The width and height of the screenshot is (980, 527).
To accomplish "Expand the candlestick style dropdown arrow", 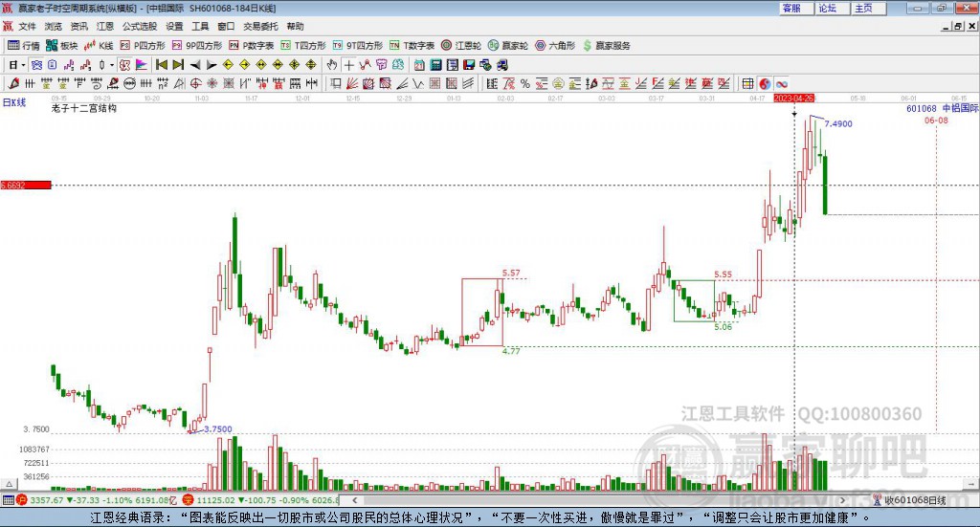I will click(x=112, y=65).
